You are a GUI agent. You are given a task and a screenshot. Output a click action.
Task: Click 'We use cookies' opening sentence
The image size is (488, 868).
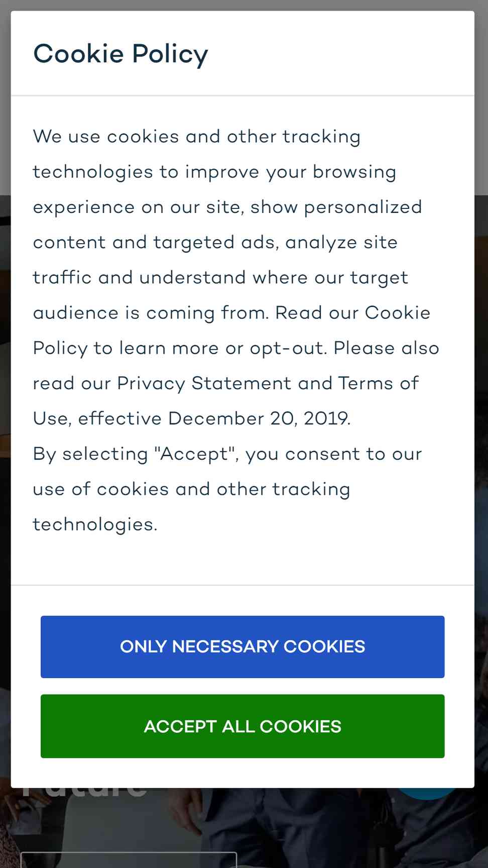click(106, 136)
